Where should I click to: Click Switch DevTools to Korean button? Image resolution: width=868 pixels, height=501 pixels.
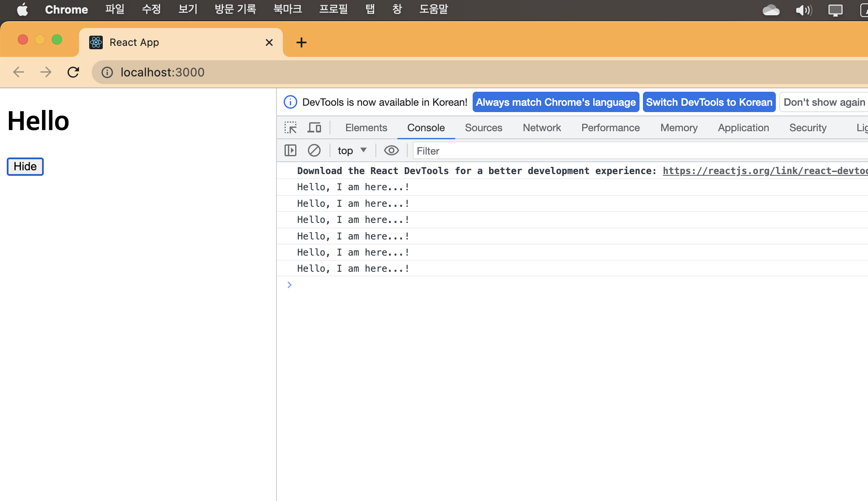(x=709, y=102)
